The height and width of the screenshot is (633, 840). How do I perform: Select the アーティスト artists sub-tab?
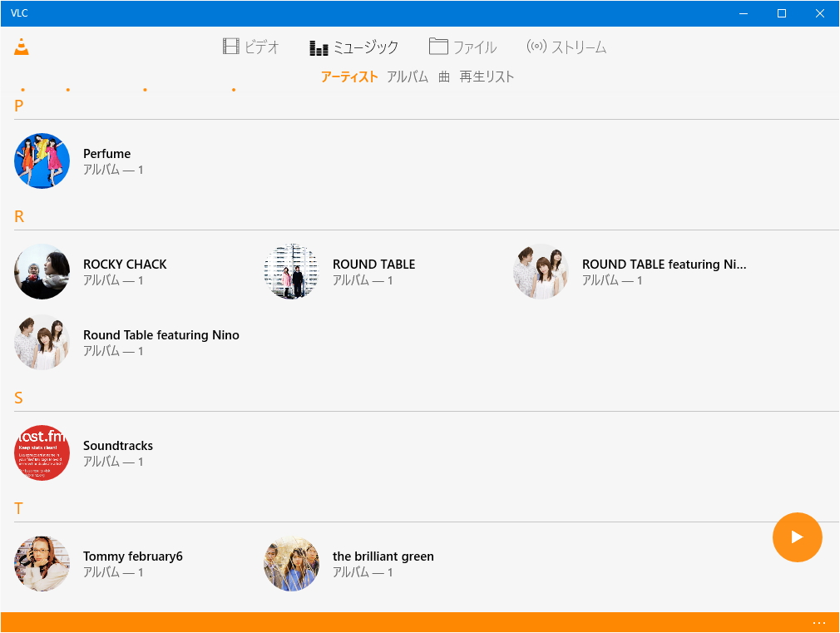point(349,77)
